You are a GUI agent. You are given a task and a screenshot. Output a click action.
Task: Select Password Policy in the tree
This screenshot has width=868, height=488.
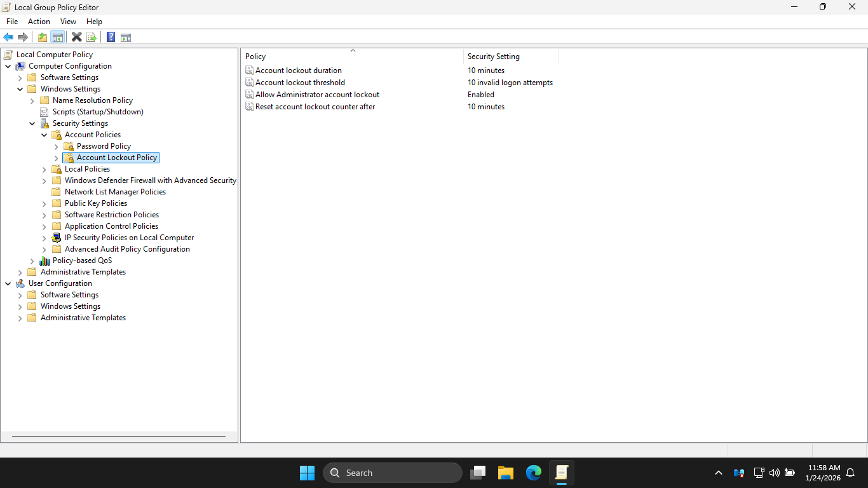click(104, 146)
